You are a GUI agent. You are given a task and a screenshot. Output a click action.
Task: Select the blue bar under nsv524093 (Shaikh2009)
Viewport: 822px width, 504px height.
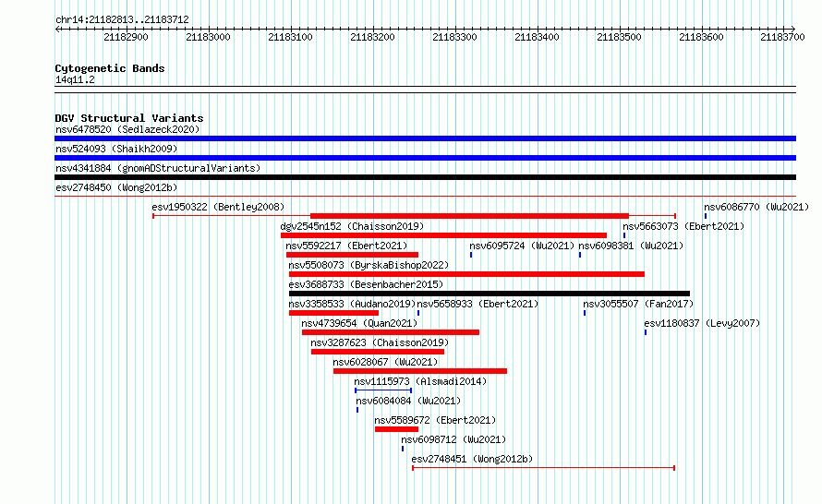(425, 158)
